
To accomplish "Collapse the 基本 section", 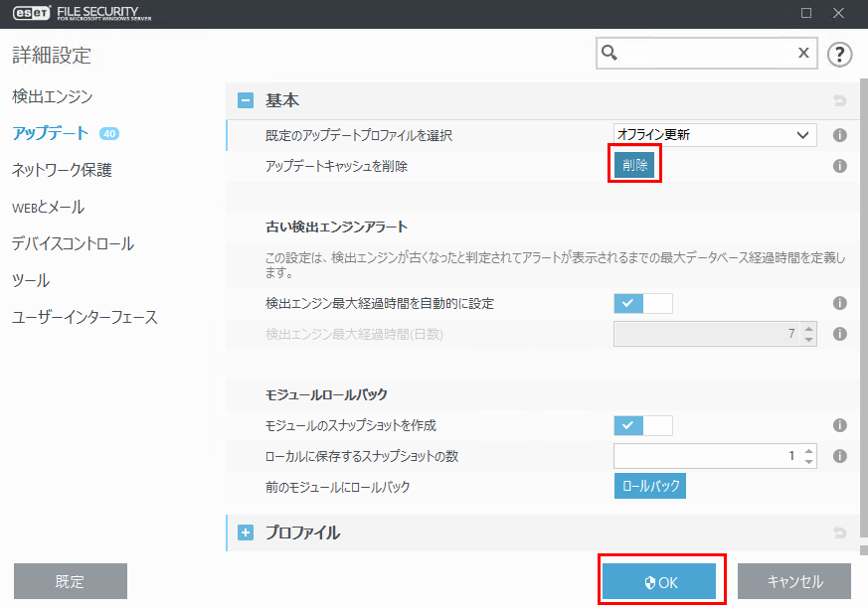I will [x=246, y=100].
